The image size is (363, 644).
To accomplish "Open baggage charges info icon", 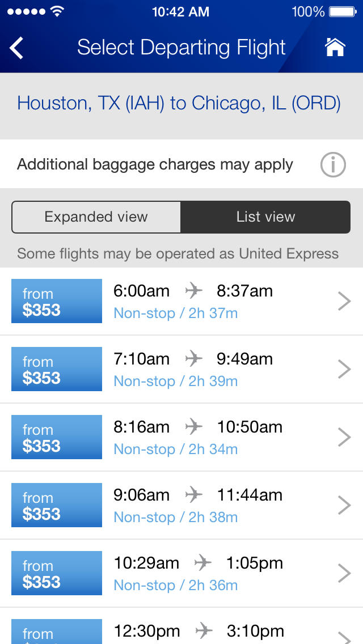I will pyautogui.click(x=333, y=165).
